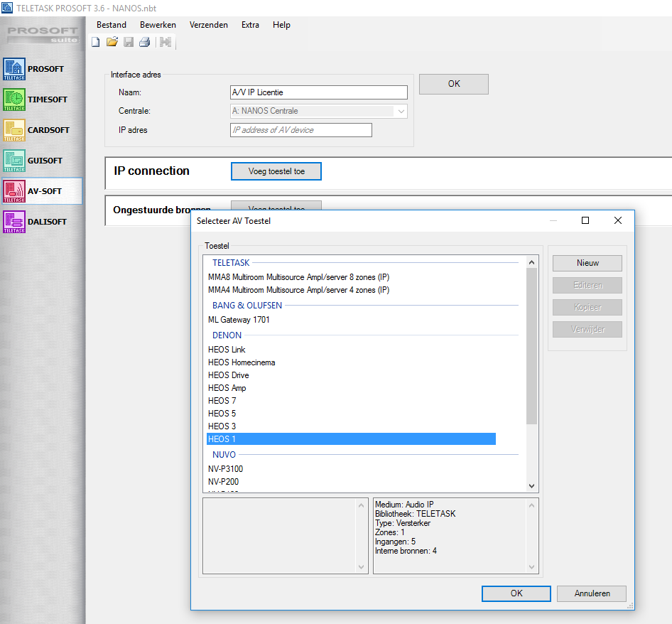Select HEOS 3 in the list
The image size is (672, 624).
tap(222, 426)
